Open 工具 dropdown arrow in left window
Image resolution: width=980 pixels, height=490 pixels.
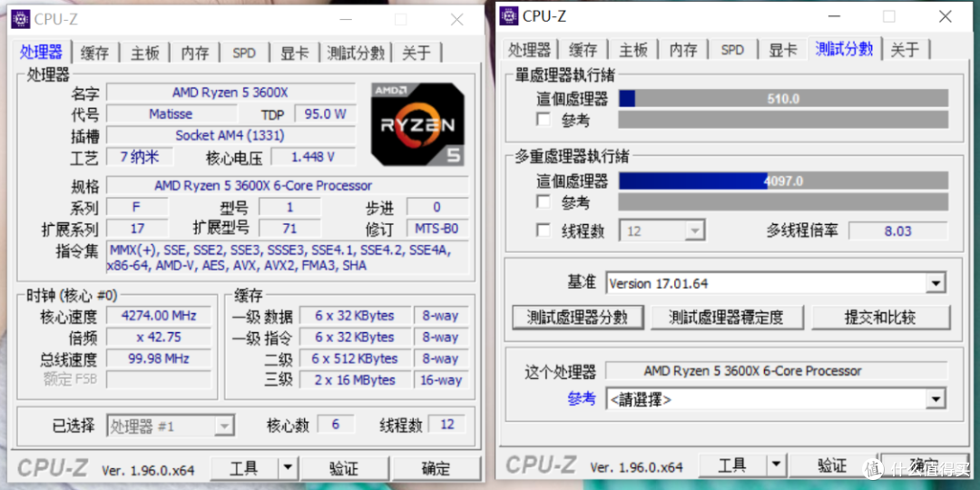(x=288, y=467)
